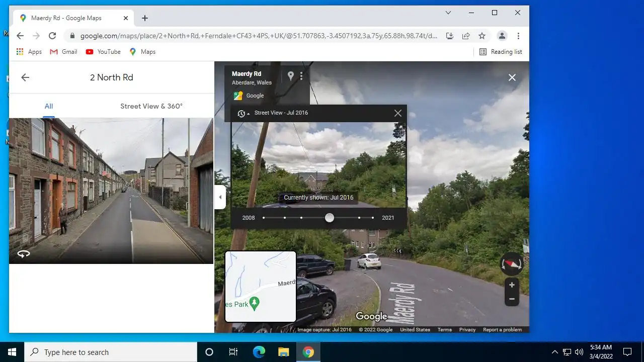Open the Maps bookmark
Image resolution: width=644 pixels, height=362 pixels.
[142, 52]
